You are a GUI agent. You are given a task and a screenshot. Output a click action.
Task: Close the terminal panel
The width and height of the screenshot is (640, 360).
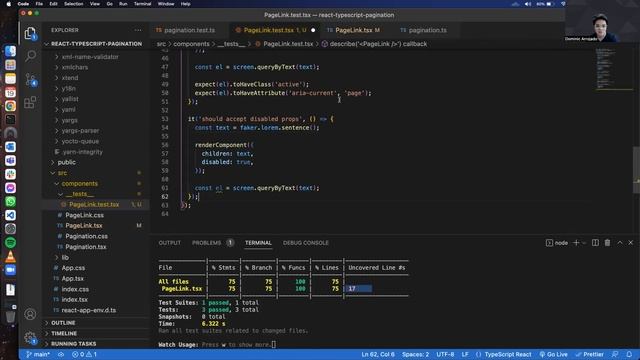[x=631, y=243]
